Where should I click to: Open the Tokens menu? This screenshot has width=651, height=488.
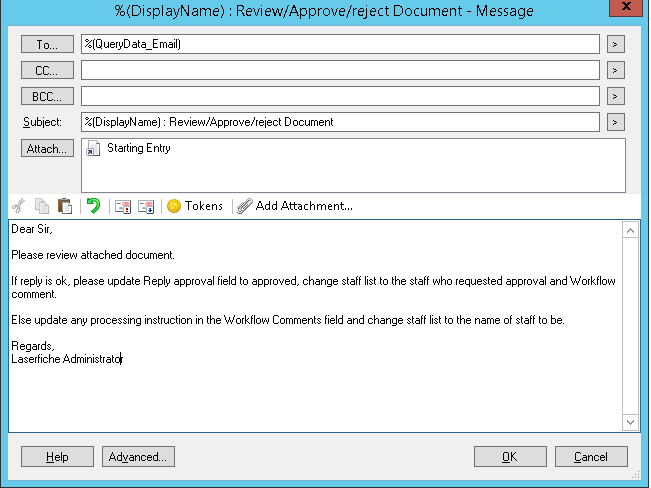[195, 206]
